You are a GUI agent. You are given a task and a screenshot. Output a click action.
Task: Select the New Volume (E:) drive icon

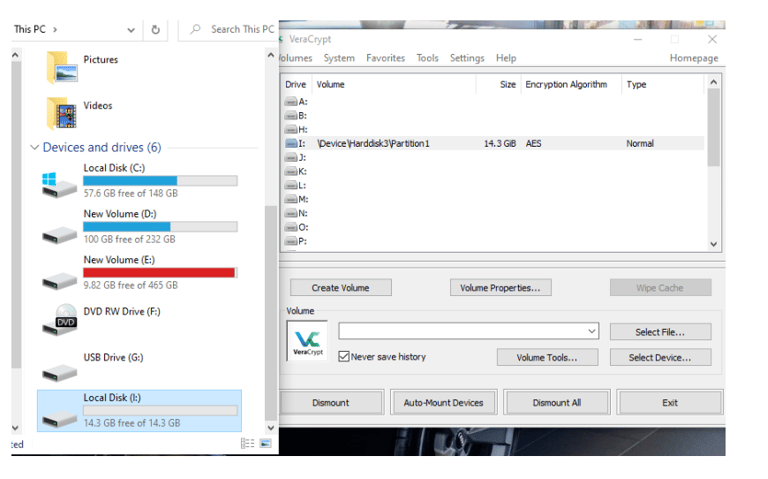59,281
